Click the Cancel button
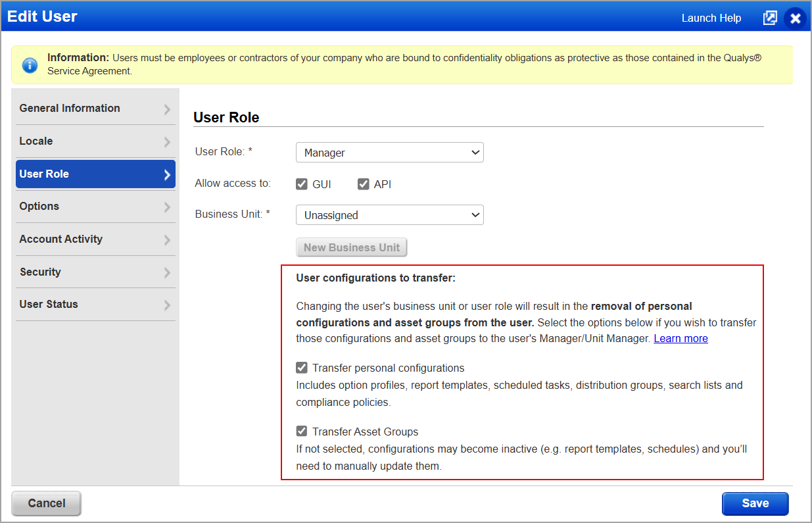Viewport: 812px width, 523px height. point(45,503)
